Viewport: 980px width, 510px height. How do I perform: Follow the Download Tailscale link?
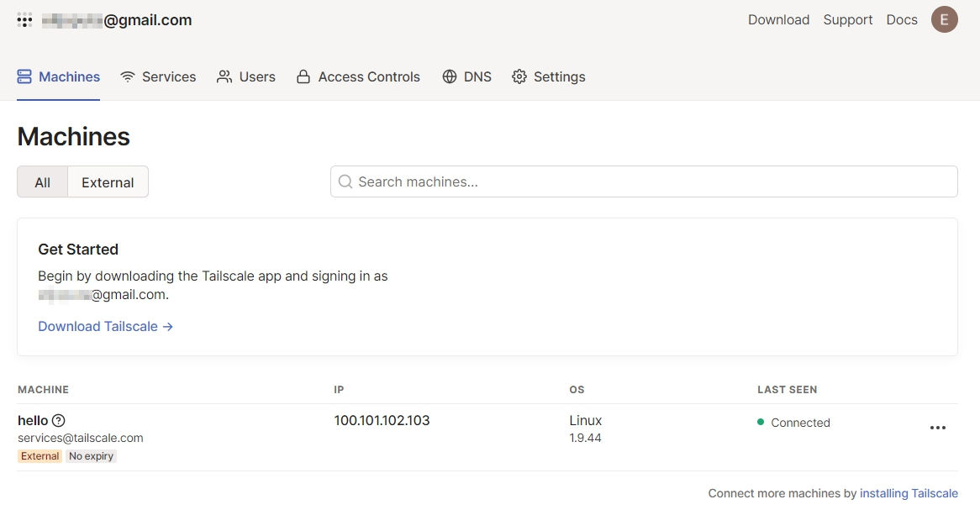tap(105, 326)
